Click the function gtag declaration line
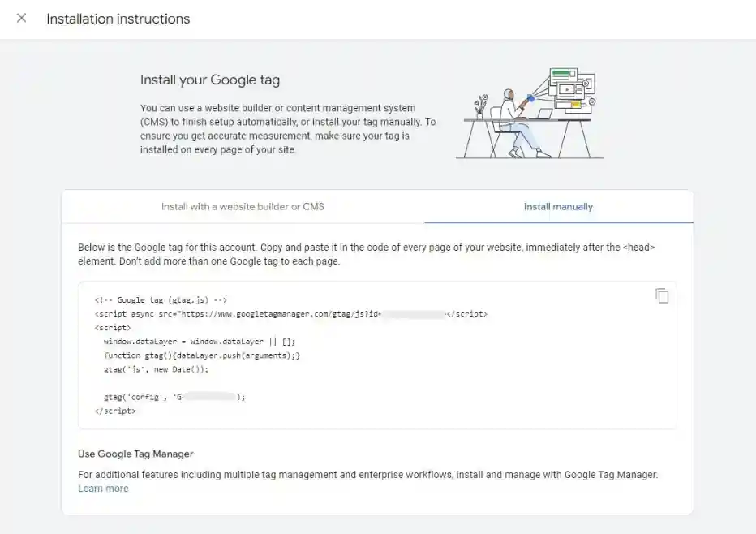The height and width of the screenshot is (534, 756). point(201,355)
